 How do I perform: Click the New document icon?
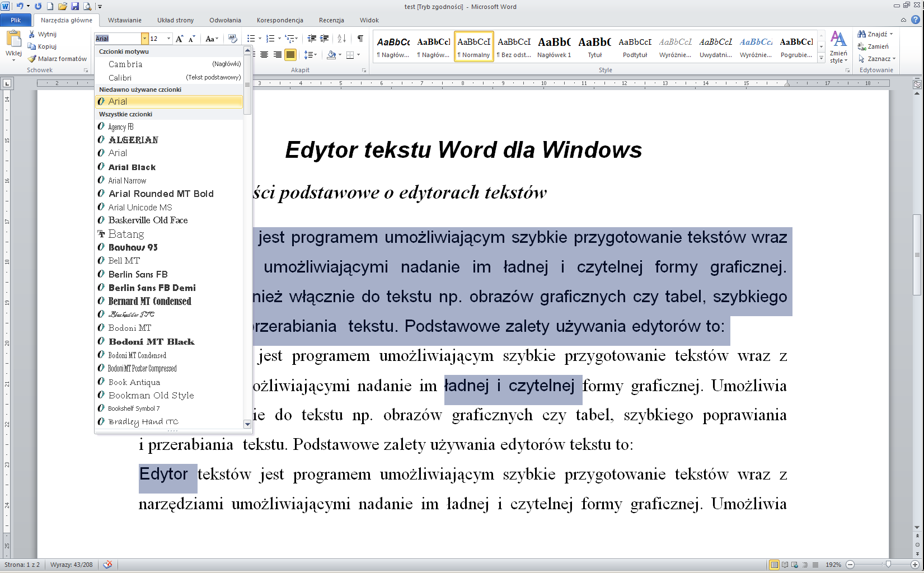pos(50,6)
